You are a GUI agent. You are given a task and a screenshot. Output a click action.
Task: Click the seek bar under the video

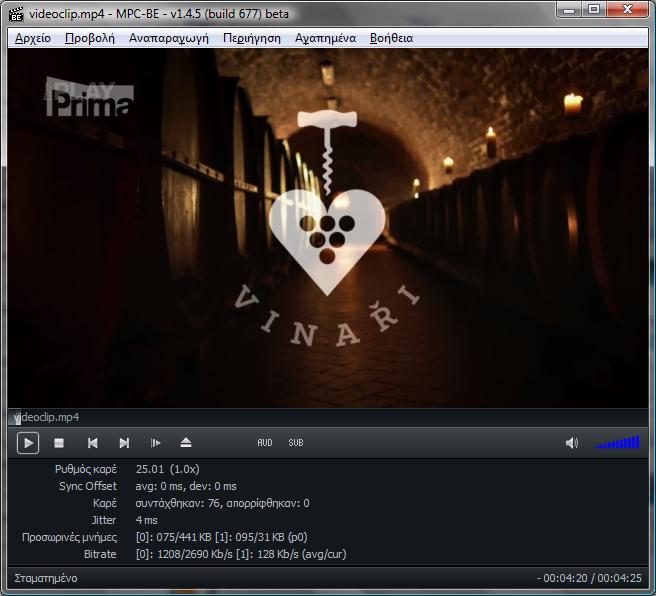pos(328,418)
